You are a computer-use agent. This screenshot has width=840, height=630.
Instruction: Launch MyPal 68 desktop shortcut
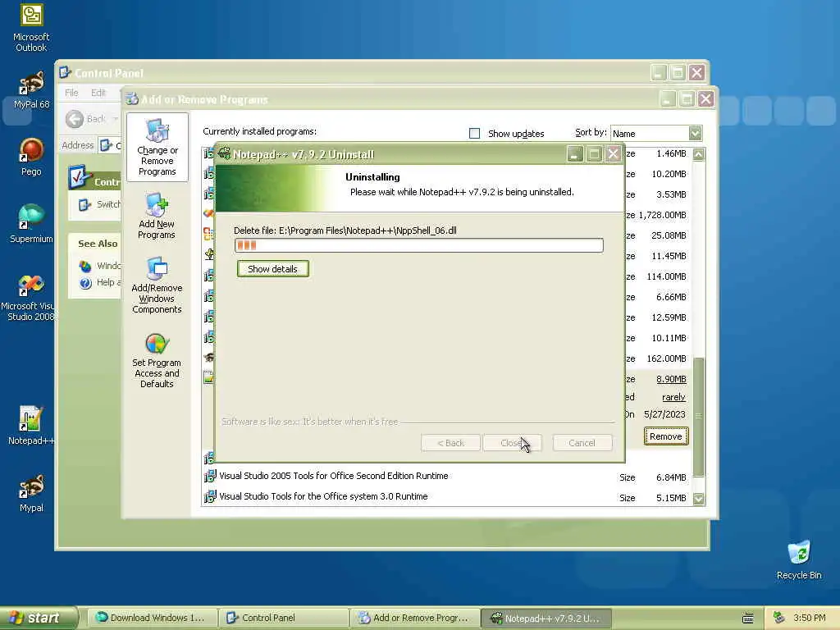31,89
